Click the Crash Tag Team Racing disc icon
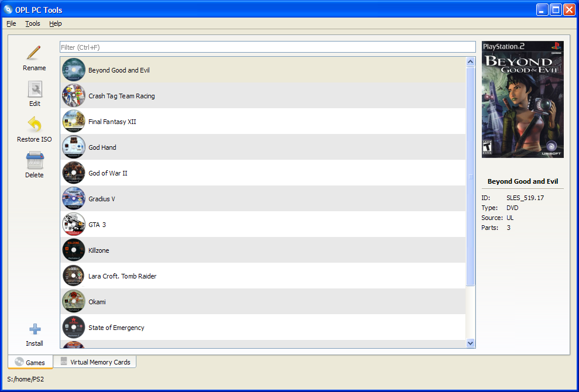 tap(74, 95)
